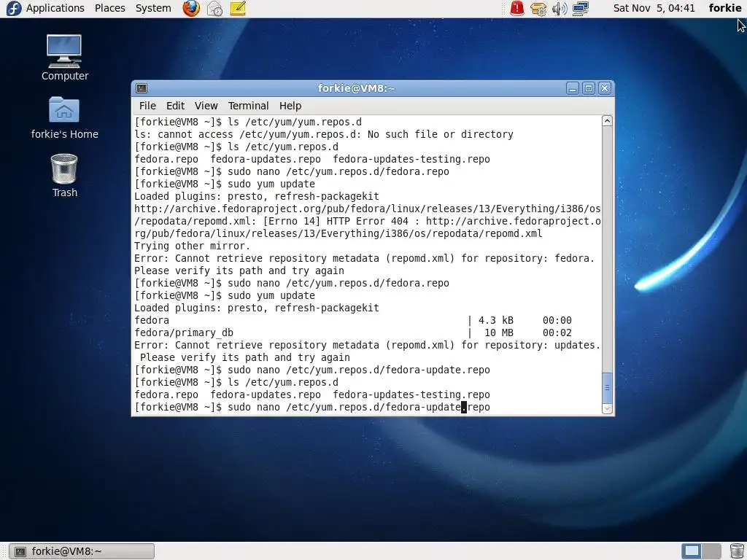Click the terminal title bar forkie@VM8:~

(x=356, y=88)
